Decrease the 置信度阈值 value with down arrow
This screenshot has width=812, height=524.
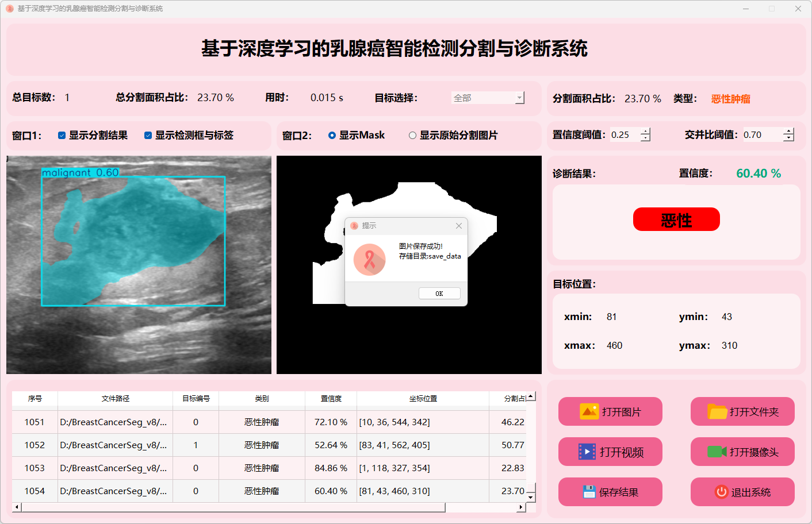(x=645, y=138)
